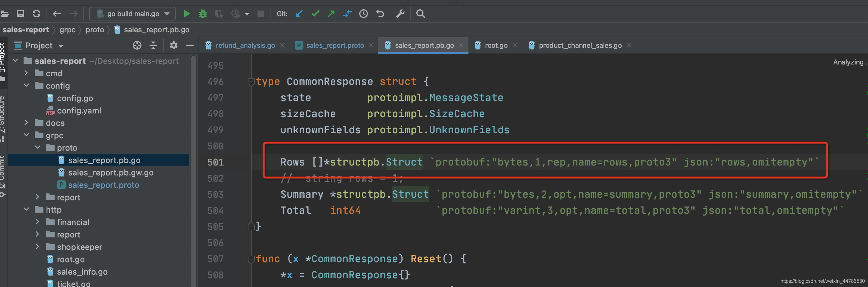Click proto in the breadcrumb path

95,30
